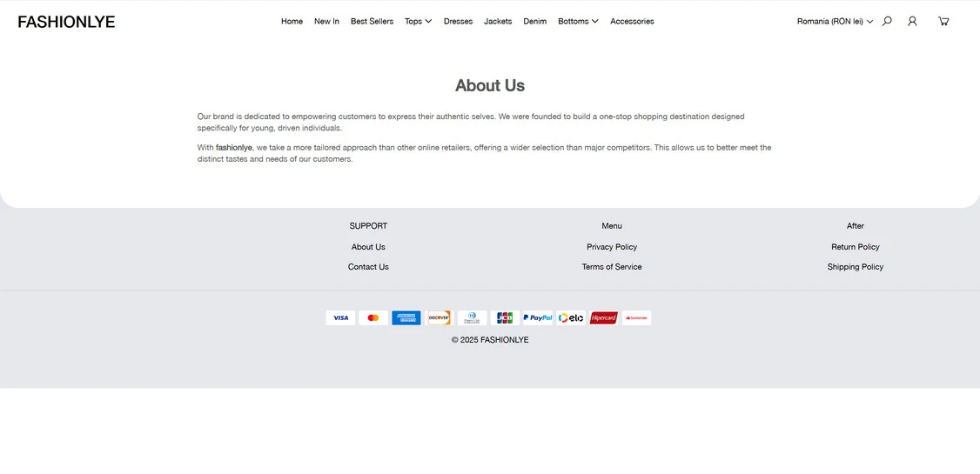
Task: Open the user account icon
Action: point(912,21)
